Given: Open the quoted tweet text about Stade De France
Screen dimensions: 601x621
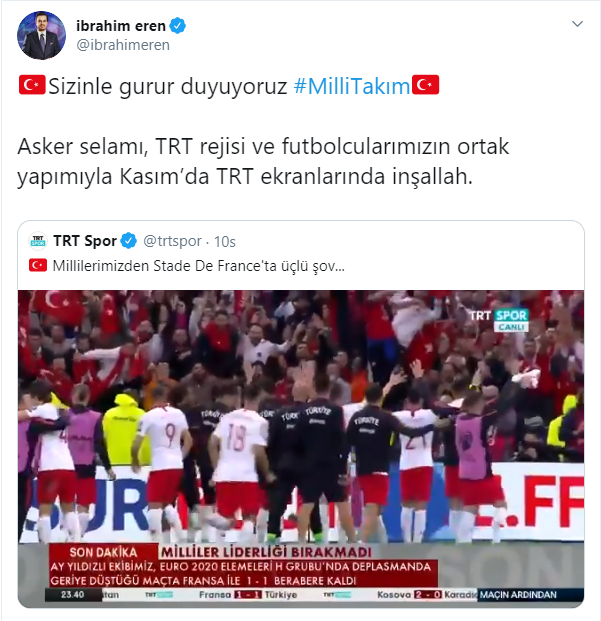Looking at the screenshot, I should tap(198, 266).
